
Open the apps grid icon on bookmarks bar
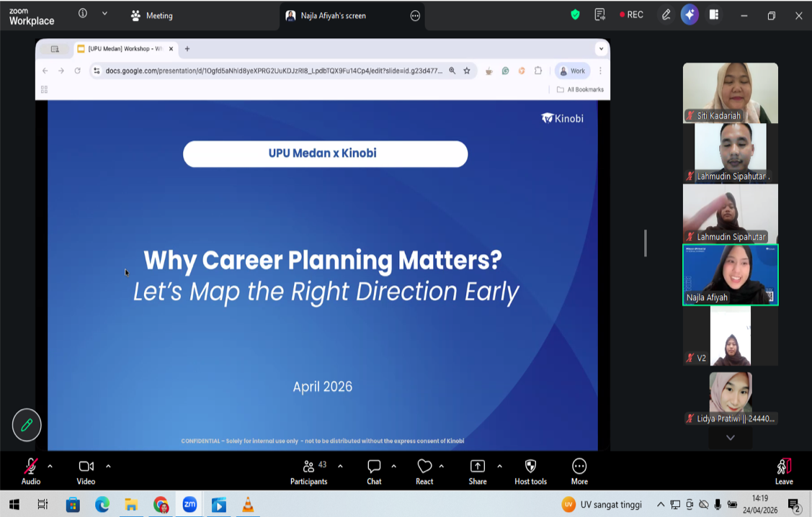44,89
